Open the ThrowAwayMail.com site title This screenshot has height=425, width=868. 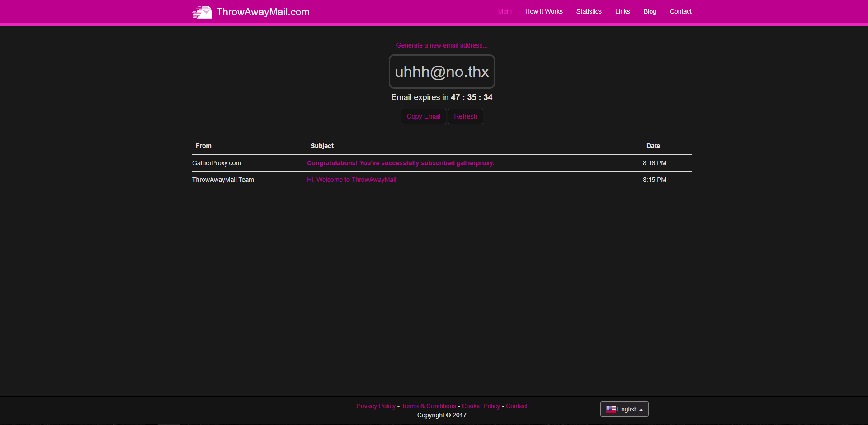coord(263,12)
